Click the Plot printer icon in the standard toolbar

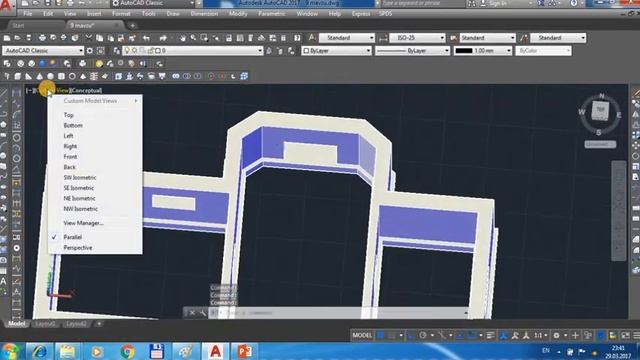[x=42, y=38]
